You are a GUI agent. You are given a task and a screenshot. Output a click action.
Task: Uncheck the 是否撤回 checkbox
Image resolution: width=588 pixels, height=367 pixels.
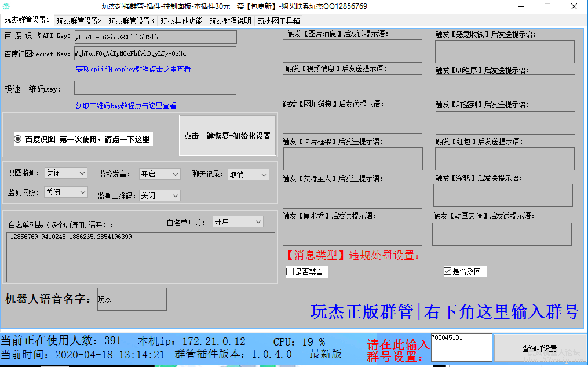point(447,271)
